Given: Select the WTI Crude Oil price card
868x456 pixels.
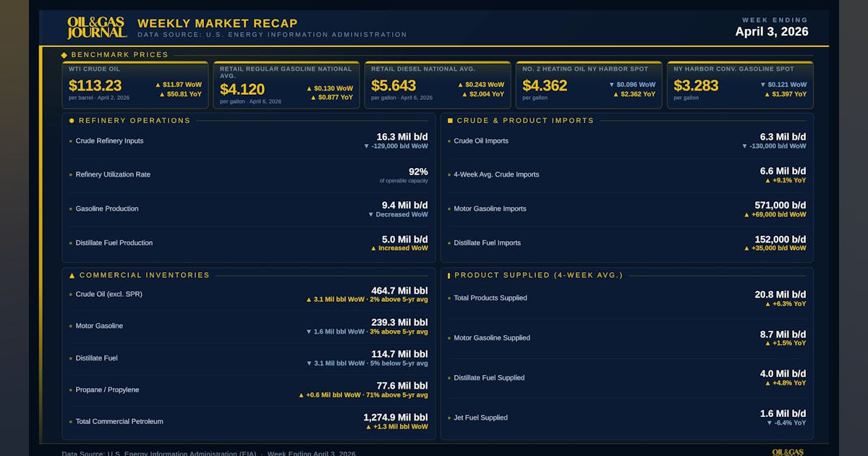Looking at the screenshot, I should pyautogui.click(x=135, y=85).
